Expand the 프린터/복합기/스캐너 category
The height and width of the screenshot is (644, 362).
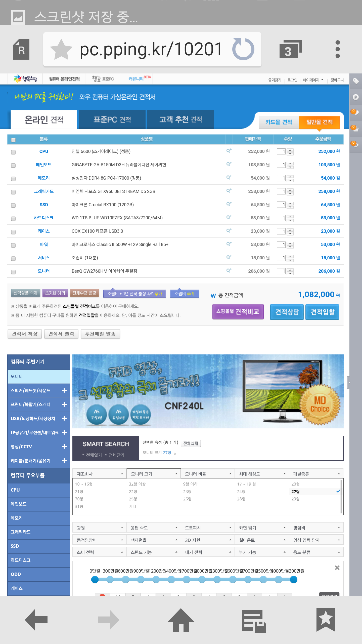(x=64, y=405)
